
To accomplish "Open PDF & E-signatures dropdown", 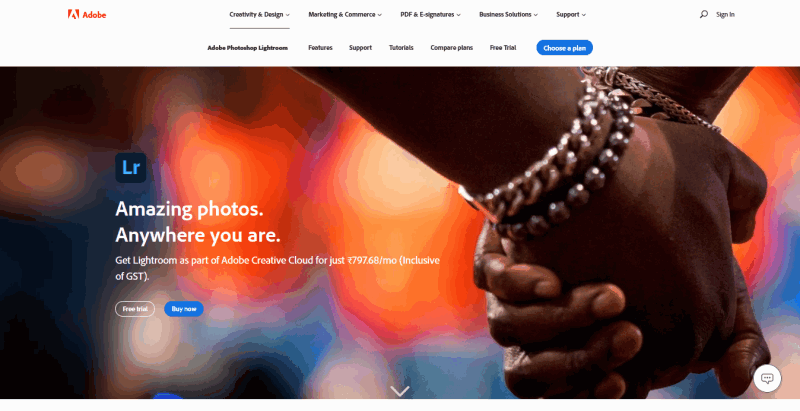I will point(430,15).
